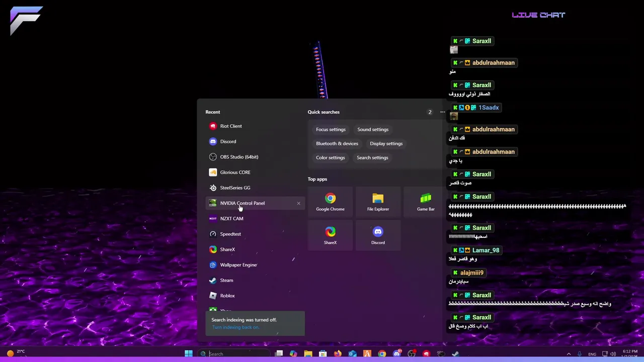The width and height of the screenshot is (644, 362).
Task: Remove NVIDIA Control Panel from Recent
Action: pyautogui.click(x=298, y=203)
